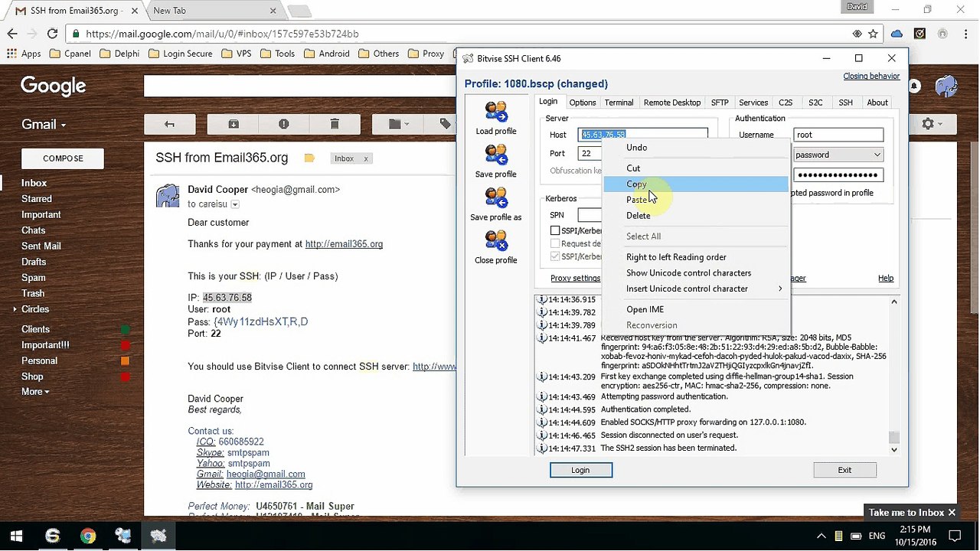
Task: Open the Gmail settings gear menu
Action: [932, 124]
